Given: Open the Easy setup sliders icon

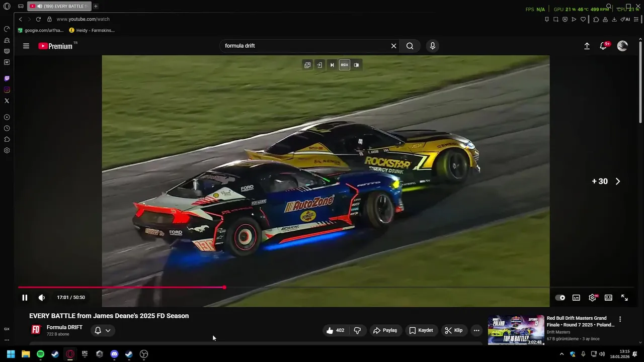Looking at the screenshot, I should coord(636,19).
